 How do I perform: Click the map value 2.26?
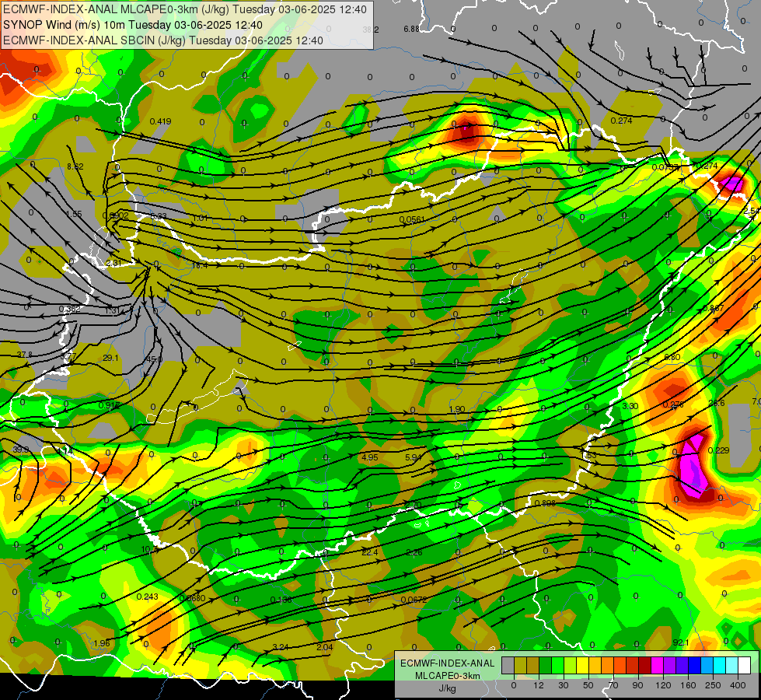[x=414, y=552]
